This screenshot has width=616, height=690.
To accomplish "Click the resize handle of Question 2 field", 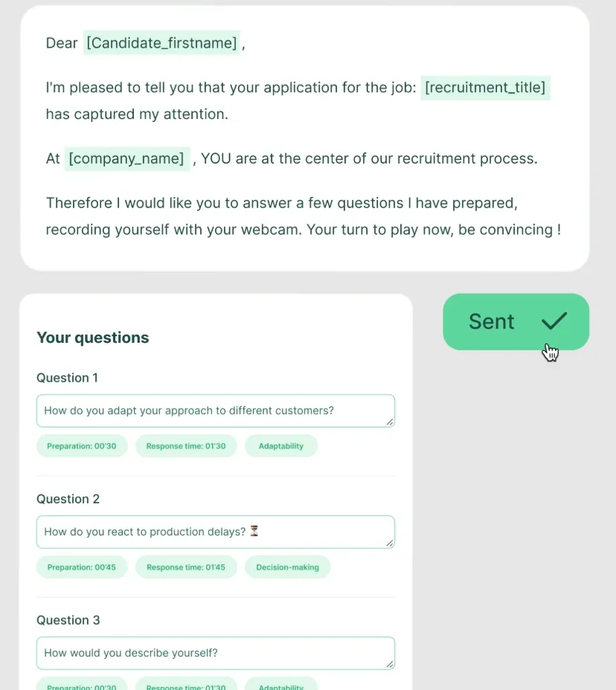I will tap(389, 543).
